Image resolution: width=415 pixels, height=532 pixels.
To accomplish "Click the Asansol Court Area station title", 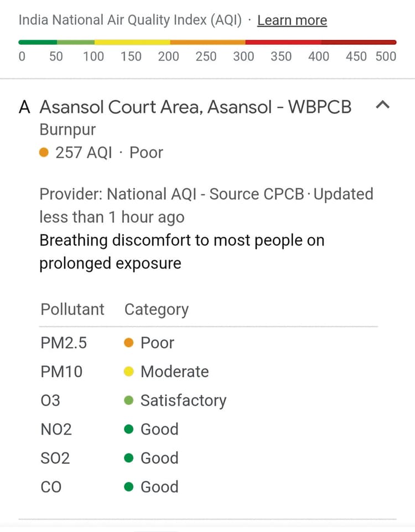I will [x=195, y=106].
